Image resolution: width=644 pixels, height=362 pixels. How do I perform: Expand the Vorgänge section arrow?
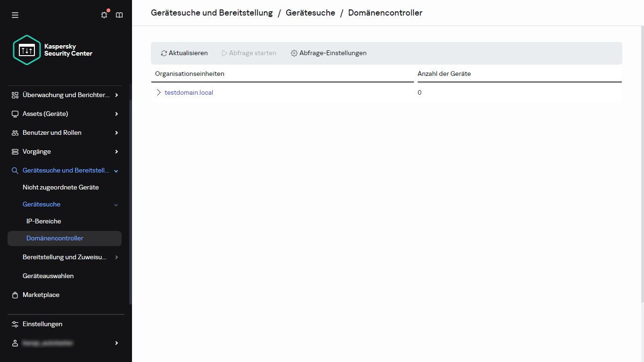pos(116,151)
